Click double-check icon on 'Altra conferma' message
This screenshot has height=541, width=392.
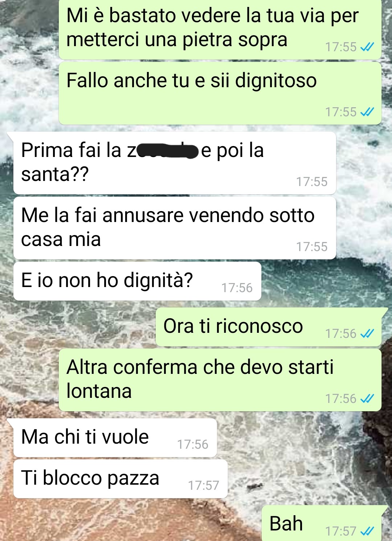point(367,399)
